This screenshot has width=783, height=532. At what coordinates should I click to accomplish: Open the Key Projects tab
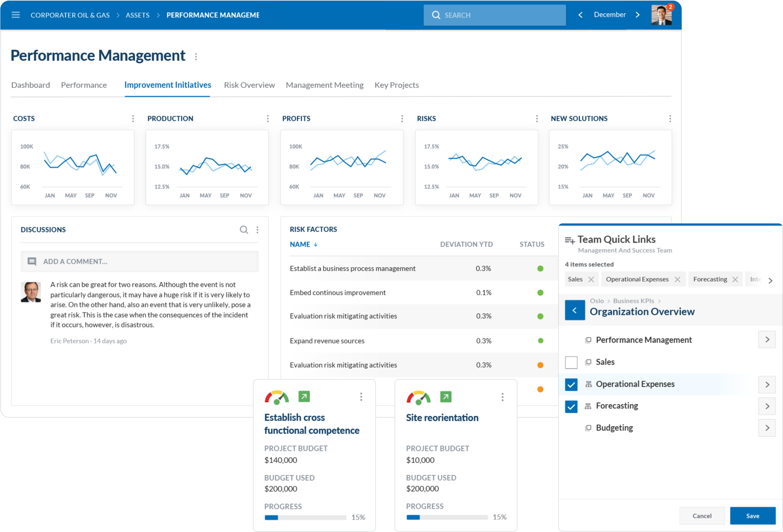(396, 85)
